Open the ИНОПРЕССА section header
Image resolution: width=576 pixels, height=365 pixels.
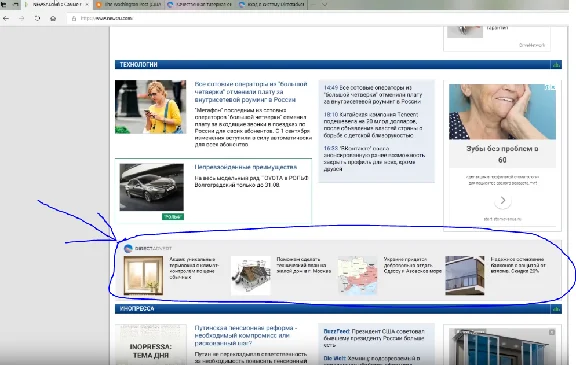click(x=137, y=309)
